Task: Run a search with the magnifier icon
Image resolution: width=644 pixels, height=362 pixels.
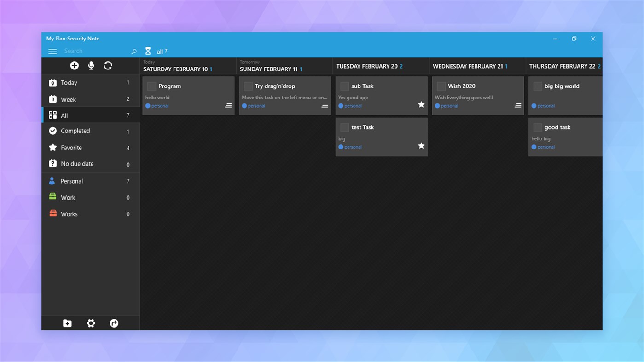Action: pos(133,52)
